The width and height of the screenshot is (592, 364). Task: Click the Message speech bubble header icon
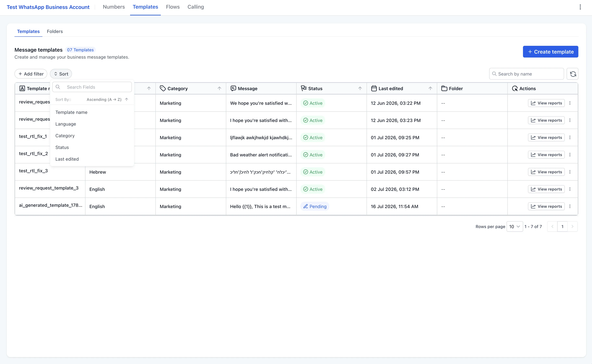(x=233, y=88)
